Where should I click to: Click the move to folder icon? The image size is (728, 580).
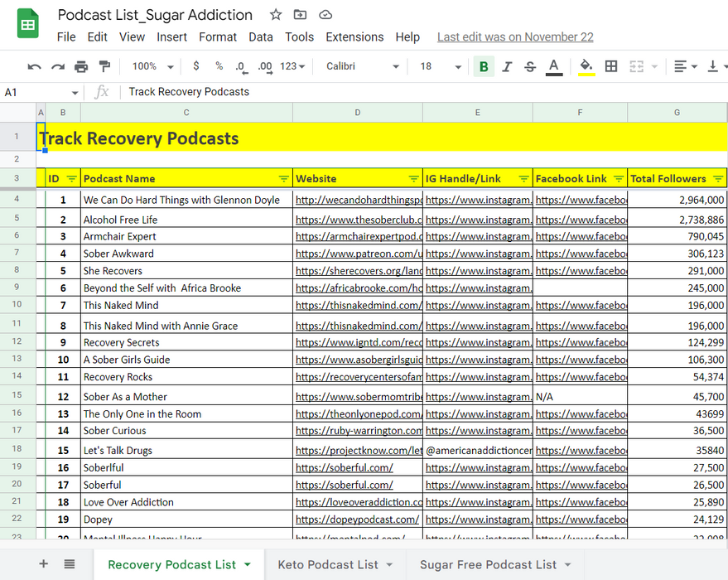(x=300, y=15)
